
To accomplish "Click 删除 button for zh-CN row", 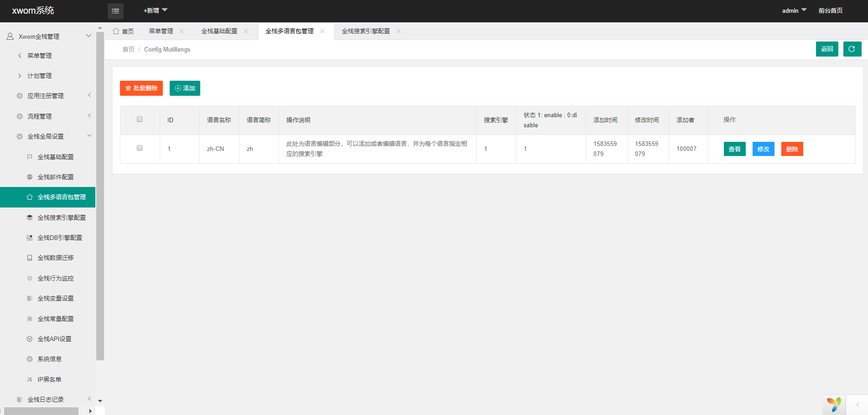I will [792, 149].
